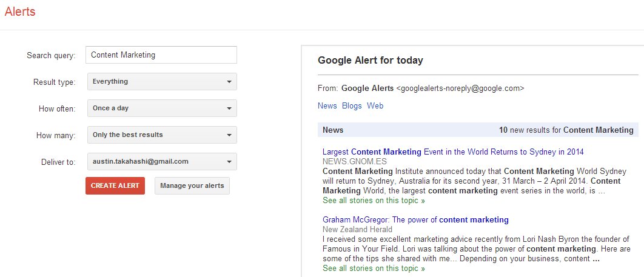Click the Manage your alerts button
The image size is (644, 277).
coord(192,185)
